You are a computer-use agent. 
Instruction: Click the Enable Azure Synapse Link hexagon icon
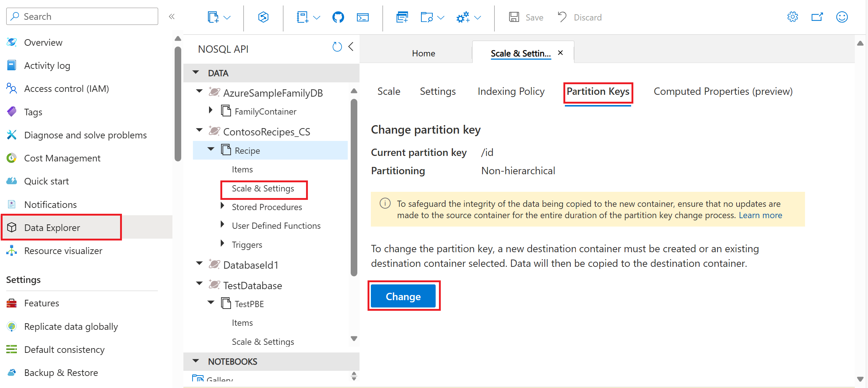(x=263, y=17)
